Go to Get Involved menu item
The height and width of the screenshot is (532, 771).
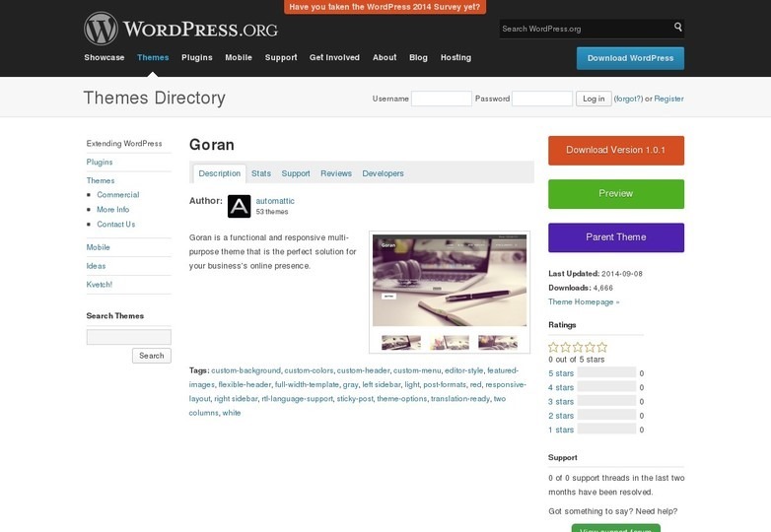334,57
